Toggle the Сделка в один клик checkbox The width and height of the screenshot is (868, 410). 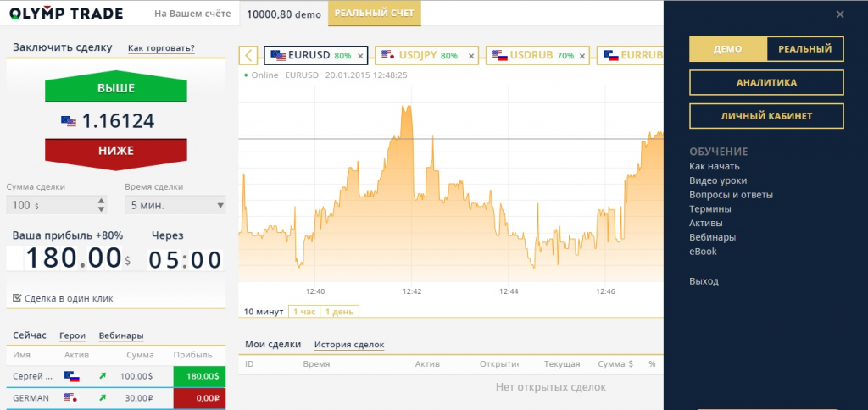coord(17,298)
